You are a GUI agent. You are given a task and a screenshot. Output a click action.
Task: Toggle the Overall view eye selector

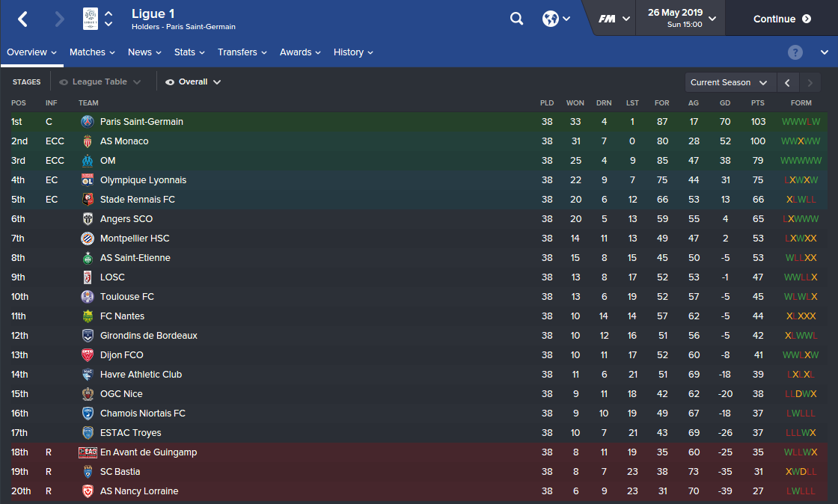point(193,82)
